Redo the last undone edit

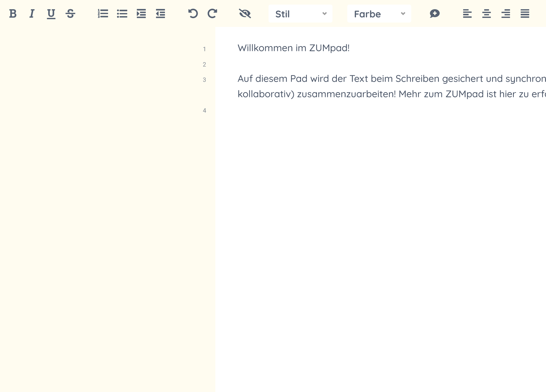click(x=212, y=14)
